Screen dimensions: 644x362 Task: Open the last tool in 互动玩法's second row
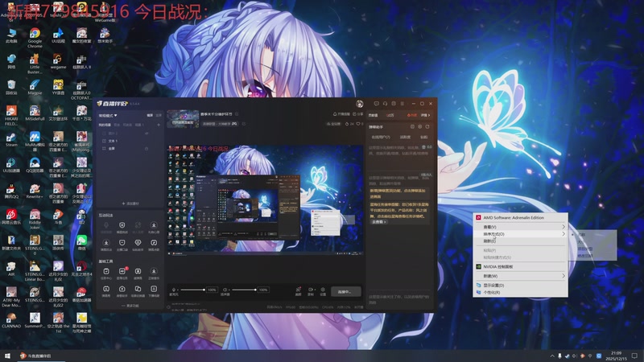(154, 245)
